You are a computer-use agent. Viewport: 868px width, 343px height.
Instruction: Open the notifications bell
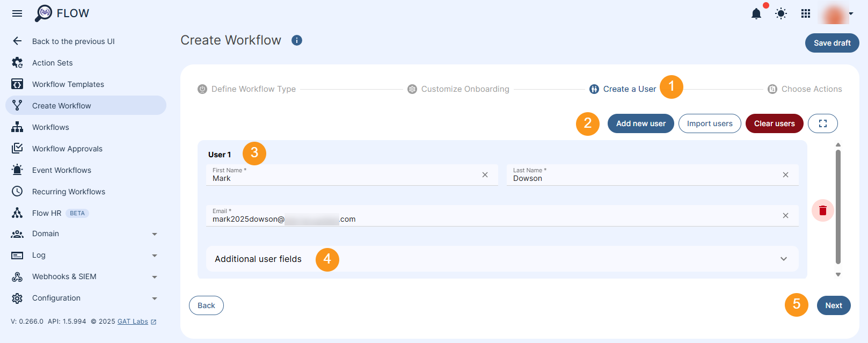(756, 13)
